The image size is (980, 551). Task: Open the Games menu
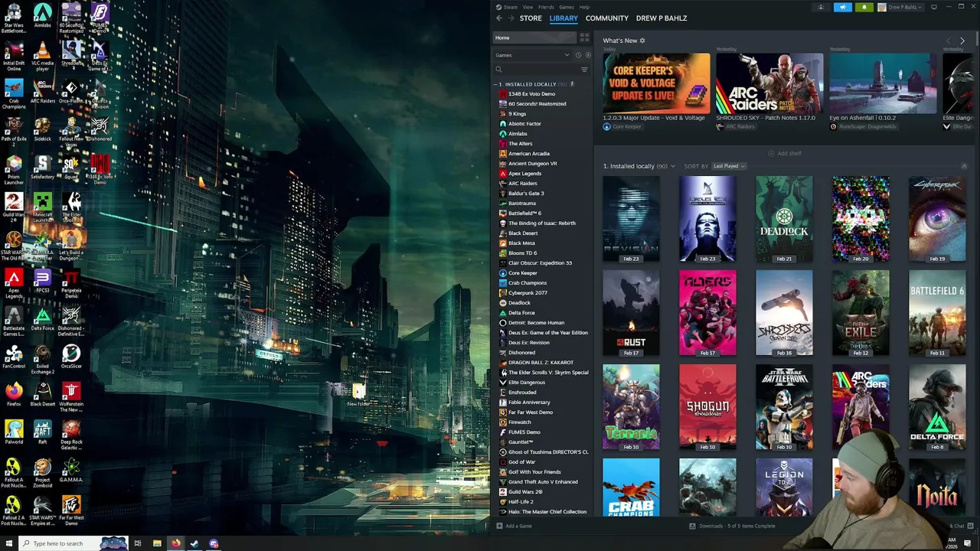566,7
